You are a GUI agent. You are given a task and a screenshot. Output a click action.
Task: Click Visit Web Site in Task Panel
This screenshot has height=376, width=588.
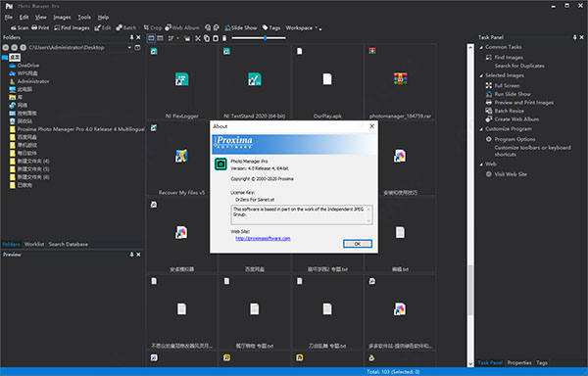click(x=511, y=174)
